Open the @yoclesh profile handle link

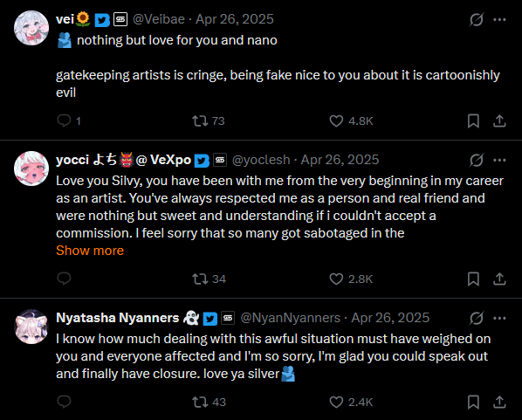[261, 160]
